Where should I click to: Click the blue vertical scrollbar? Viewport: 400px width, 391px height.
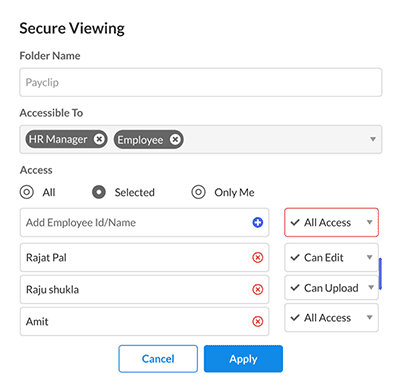coord(380,273)
